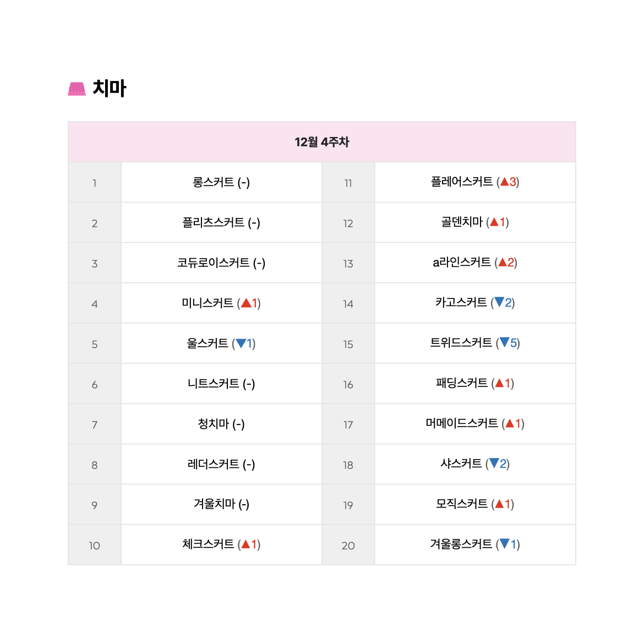Select the 골덴치마 keyword
The width and height of the screenshot is (644, 644).
pos(462,222)
